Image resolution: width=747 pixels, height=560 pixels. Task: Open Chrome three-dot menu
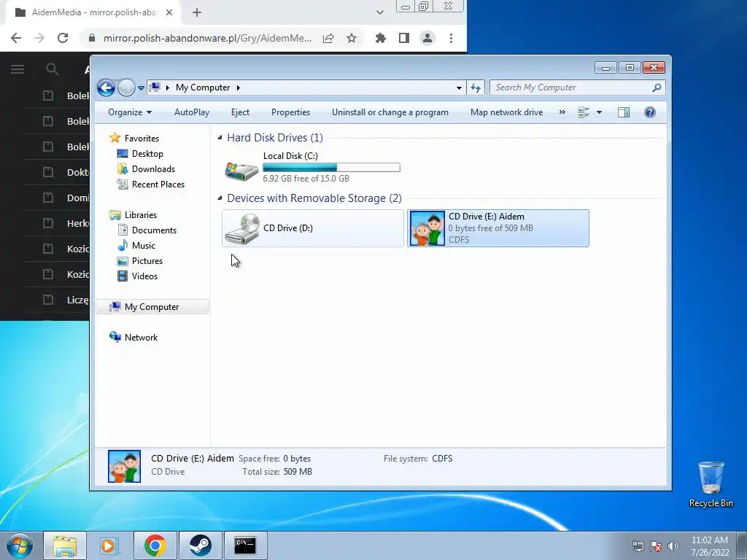point(451,38)
